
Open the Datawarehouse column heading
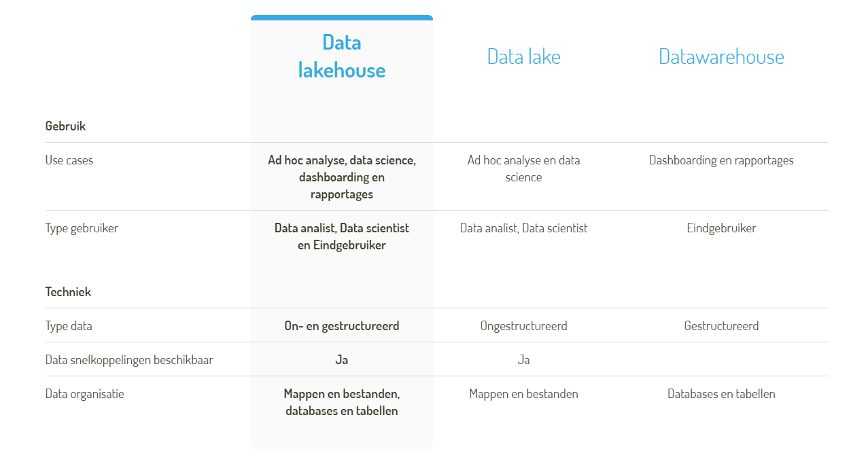pos(721,56)
